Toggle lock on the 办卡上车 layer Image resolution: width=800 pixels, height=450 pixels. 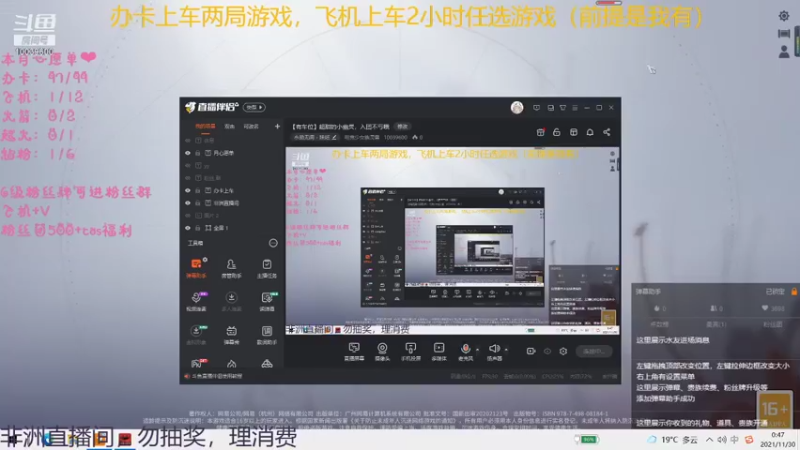[x=197, y=190]
